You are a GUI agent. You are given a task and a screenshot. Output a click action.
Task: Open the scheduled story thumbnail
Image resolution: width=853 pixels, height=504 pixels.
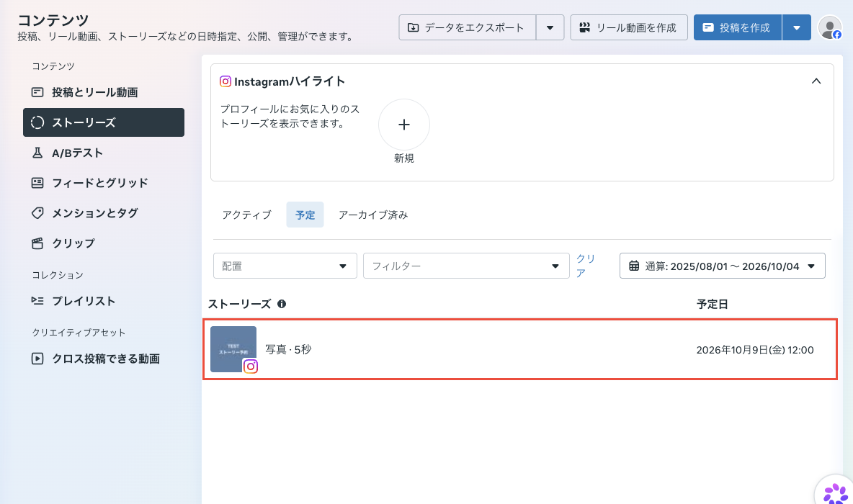pyautogui.click(x=233, y=349)
